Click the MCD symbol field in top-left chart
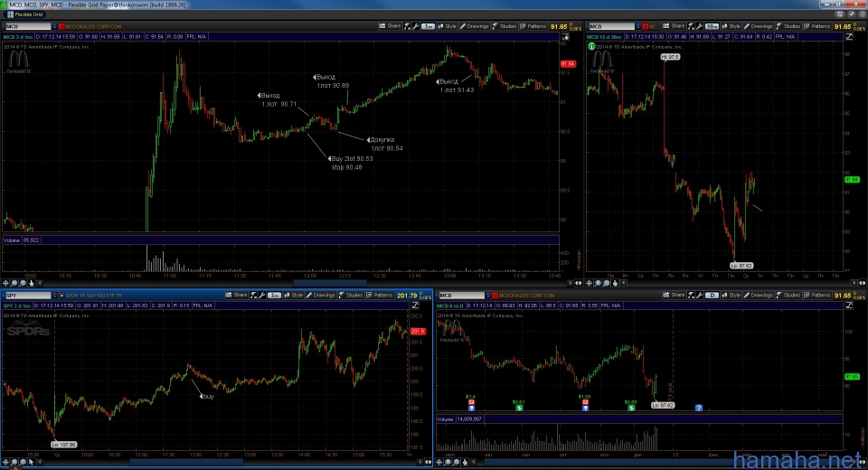Viewport: 868px width, 470px height. [28, 26]
